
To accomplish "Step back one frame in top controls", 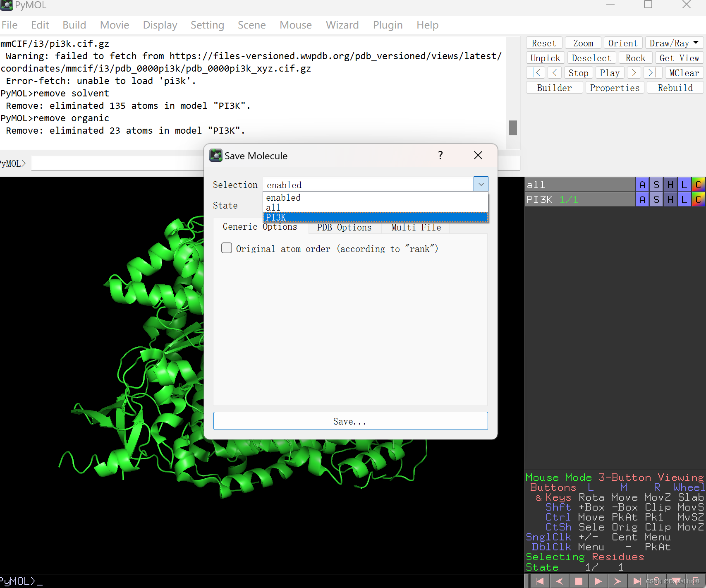I will tap(555, 73).
